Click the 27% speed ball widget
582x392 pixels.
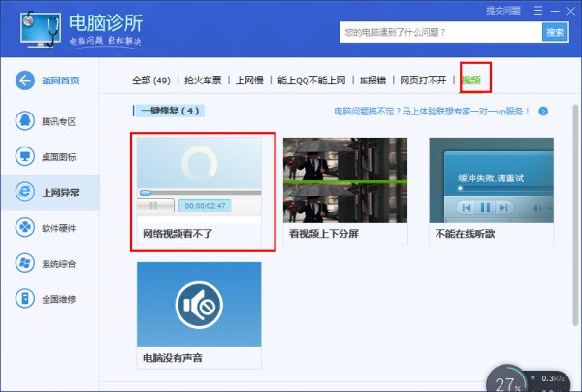point(507,379)
